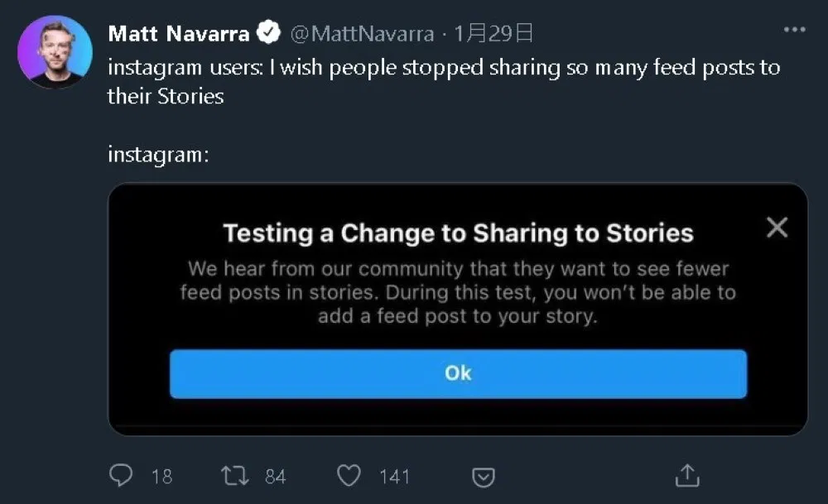The image size is (828, 504).
Task: Click the Matt Navarra display name
Action: coord(178,33)
